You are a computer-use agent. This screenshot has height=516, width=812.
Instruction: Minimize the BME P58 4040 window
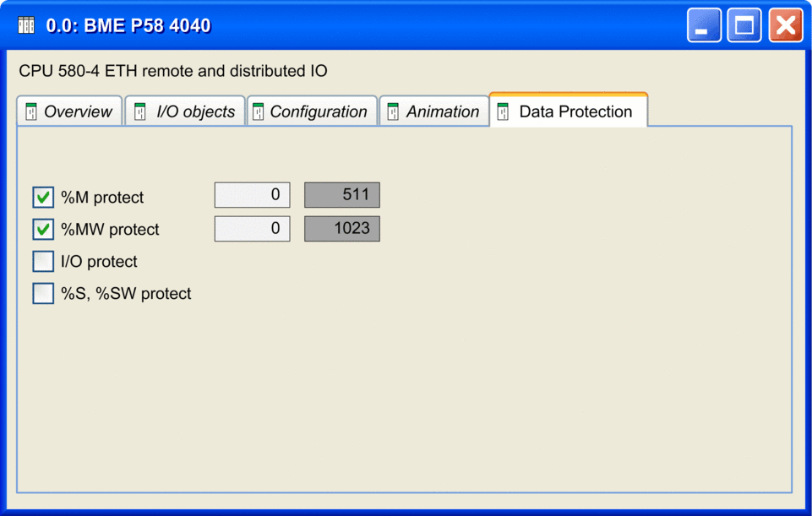pyautogui.click(x=704, y=25)
